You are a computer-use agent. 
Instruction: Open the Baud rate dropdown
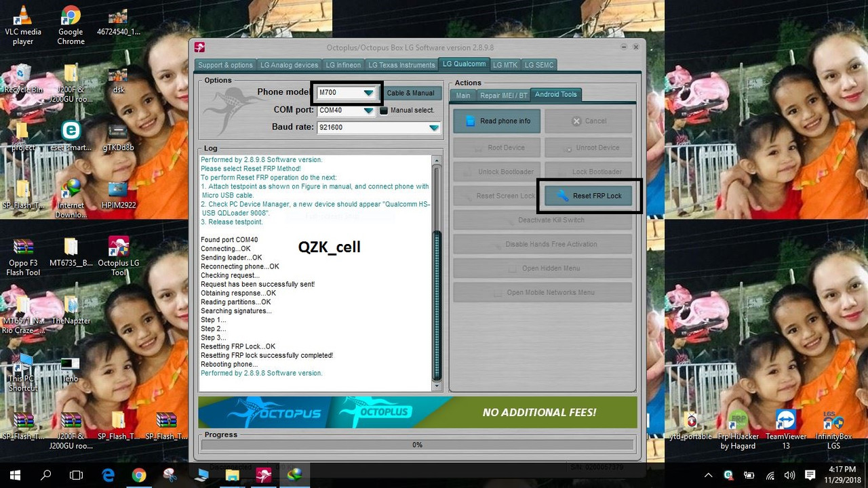point(434,127)
